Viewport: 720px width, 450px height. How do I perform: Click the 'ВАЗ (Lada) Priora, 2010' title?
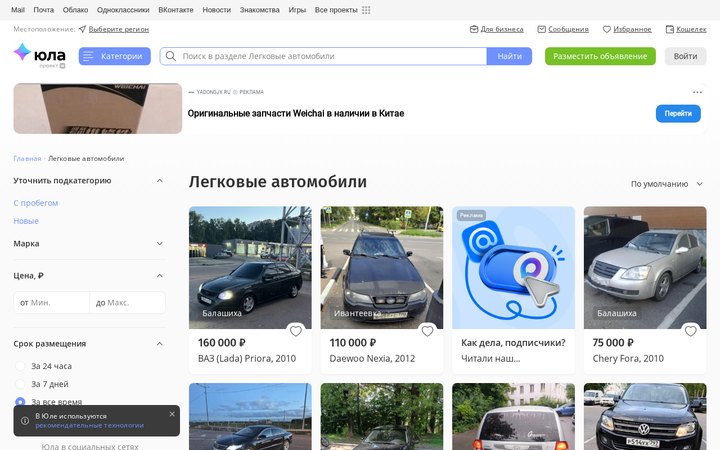tap(247, 359)
